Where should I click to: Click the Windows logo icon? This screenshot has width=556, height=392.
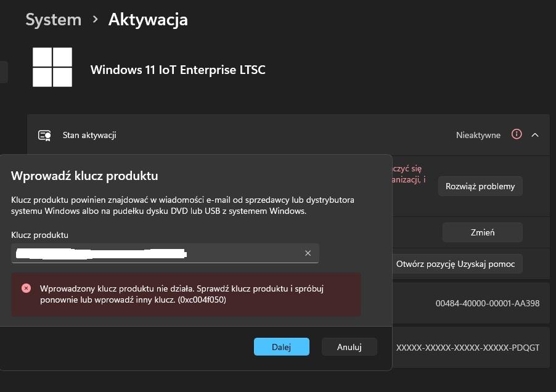coord(52,67)
